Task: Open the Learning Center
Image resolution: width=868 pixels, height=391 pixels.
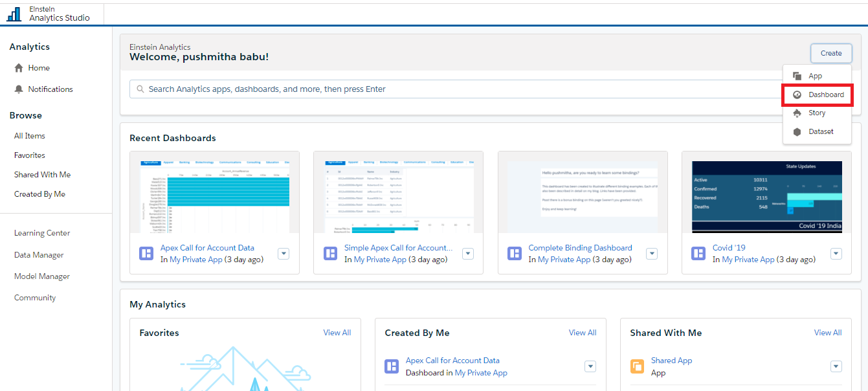Action: point(42,233)
